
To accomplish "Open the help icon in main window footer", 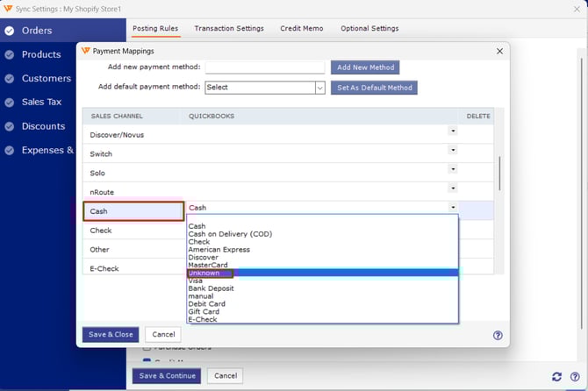I will (x=574, y=376).
